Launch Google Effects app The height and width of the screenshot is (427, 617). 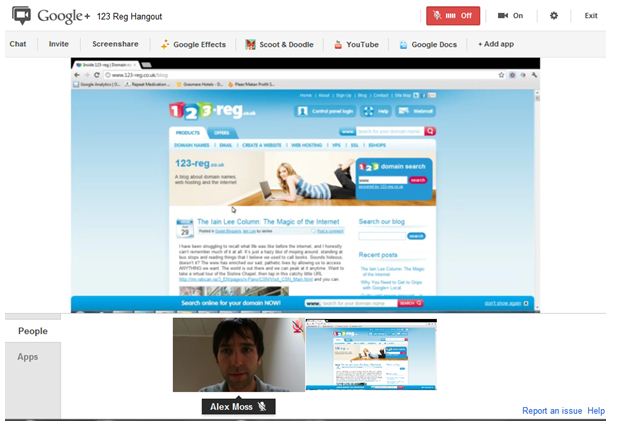pos(193,44)
